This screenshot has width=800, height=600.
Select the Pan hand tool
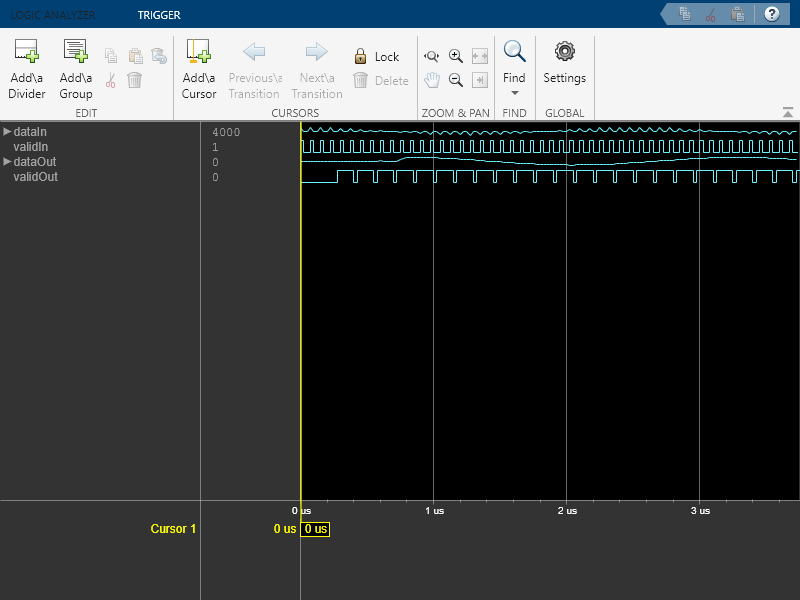tap(432, 80)
